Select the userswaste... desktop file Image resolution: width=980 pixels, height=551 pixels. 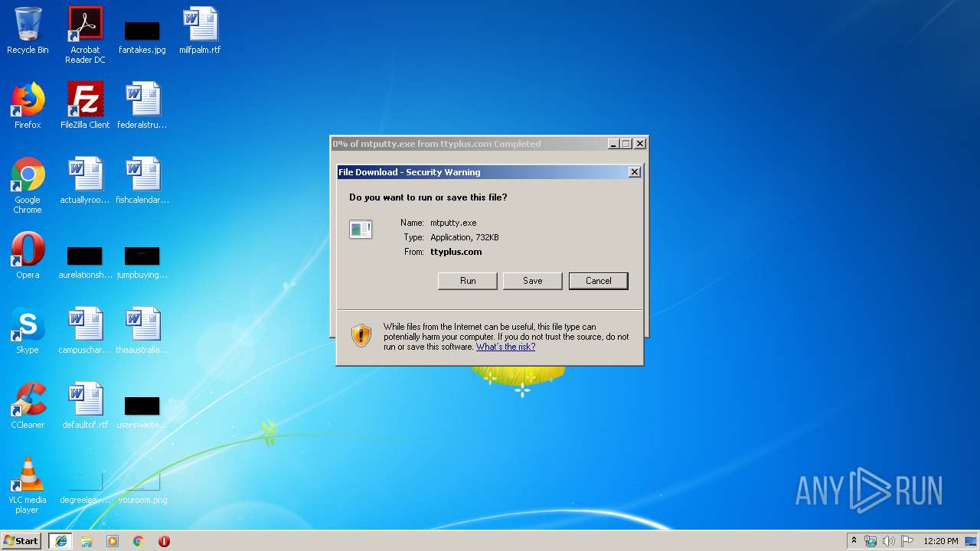coord(142,412)
